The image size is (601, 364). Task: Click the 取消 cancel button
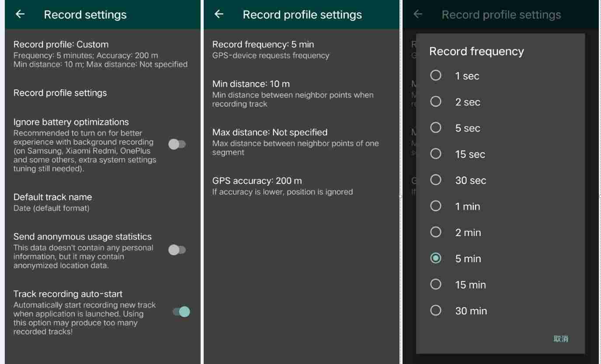pyautogui.click(x=561, y=339)
